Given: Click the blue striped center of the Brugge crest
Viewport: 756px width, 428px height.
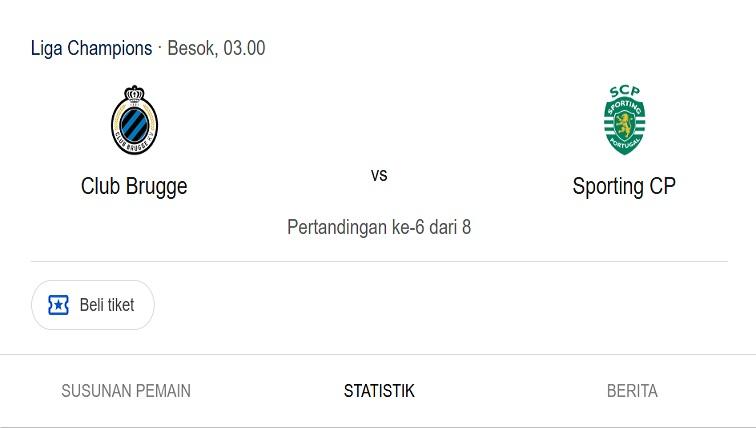Looking at the screenshot, I should [x=134, y=125].
